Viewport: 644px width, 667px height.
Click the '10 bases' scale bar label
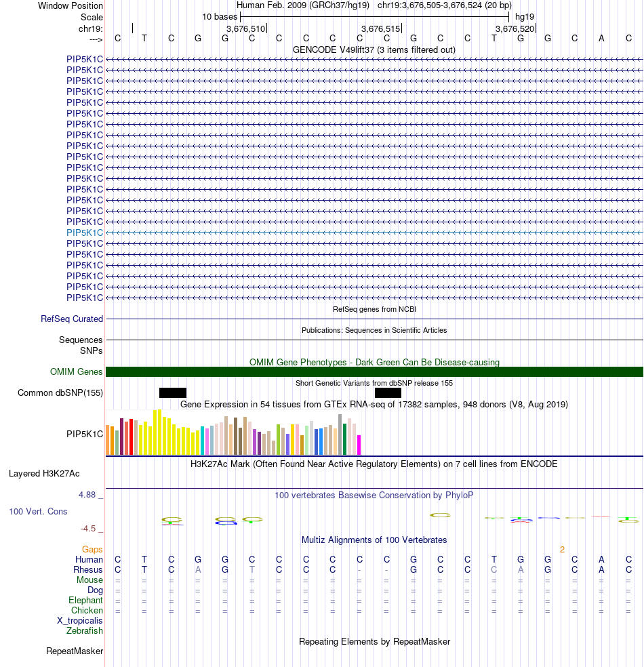pyautogui.click(x=220, y=17)
